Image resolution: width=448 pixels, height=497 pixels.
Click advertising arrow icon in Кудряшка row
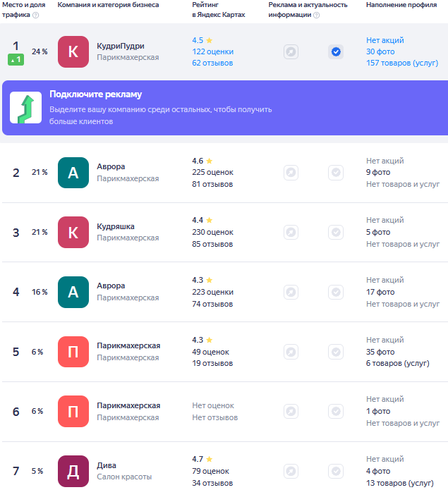coord(291,233)
